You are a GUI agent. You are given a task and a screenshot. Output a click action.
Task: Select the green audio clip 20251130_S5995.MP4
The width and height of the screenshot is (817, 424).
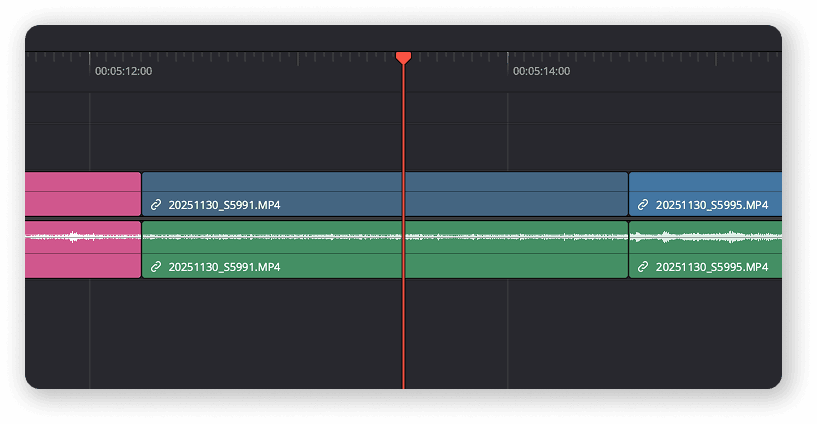click(x=705, y=250)
